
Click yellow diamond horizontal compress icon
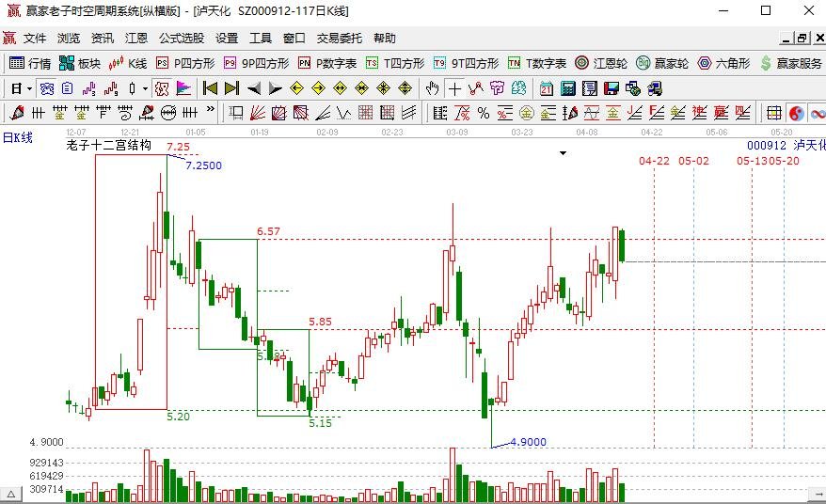click(362, 88)
